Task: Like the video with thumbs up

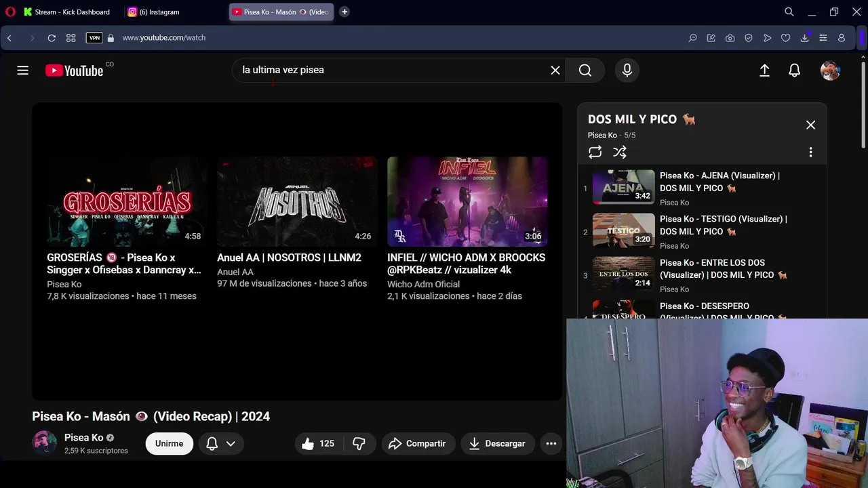Action: pos(319,443)
